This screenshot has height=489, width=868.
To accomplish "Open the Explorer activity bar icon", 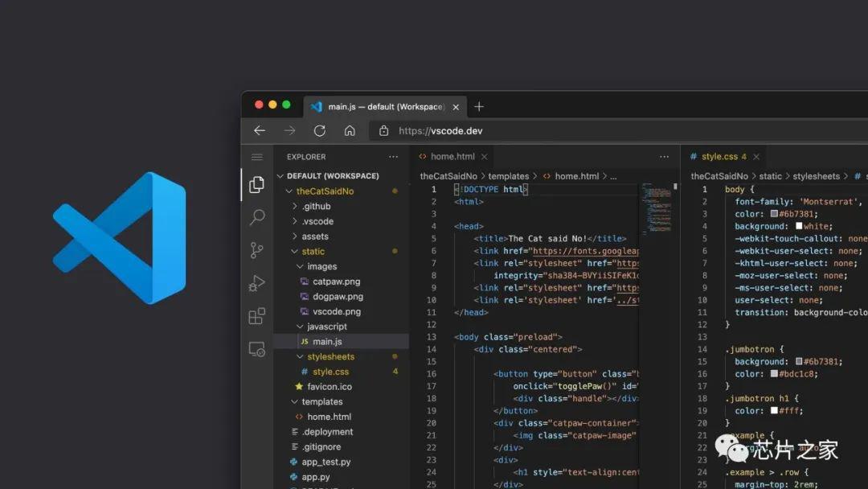I will tap(256, 184).
